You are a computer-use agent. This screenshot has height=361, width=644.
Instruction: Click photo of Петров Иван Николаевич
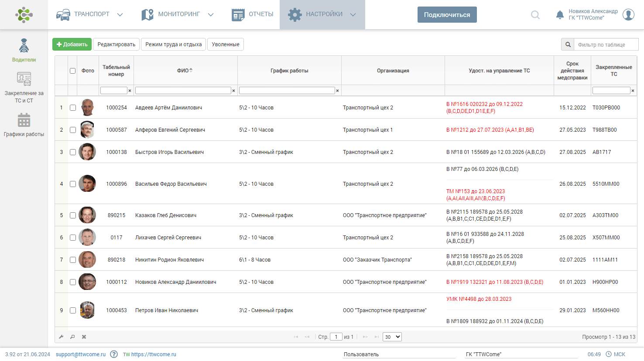[87, 310]
